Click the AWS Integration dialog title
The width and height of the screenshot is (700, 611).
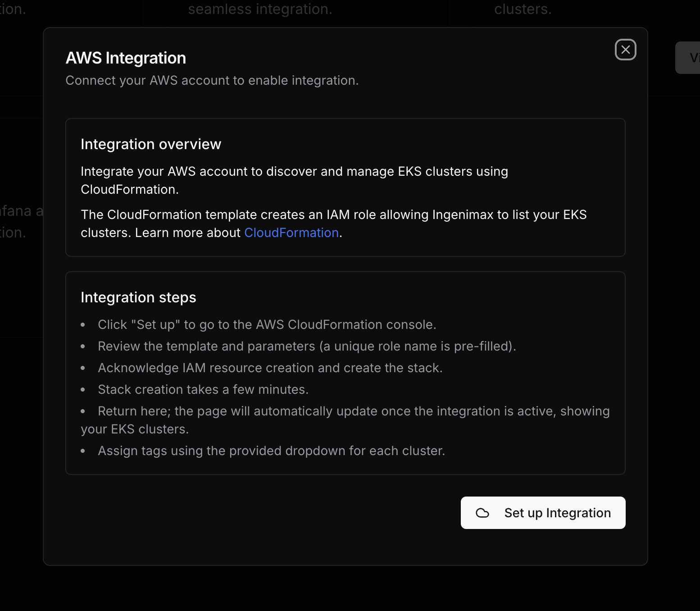126,58
